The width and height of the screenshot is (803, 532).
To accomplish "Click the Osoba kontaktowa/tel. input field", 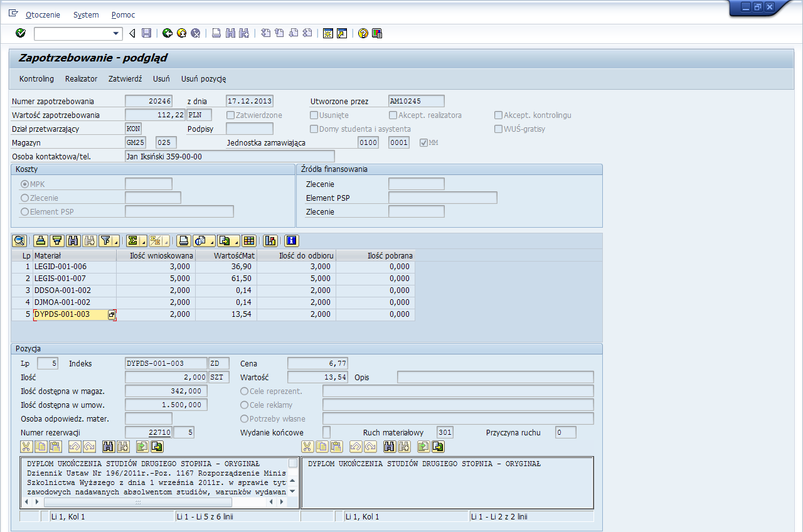I will point(230,156).
